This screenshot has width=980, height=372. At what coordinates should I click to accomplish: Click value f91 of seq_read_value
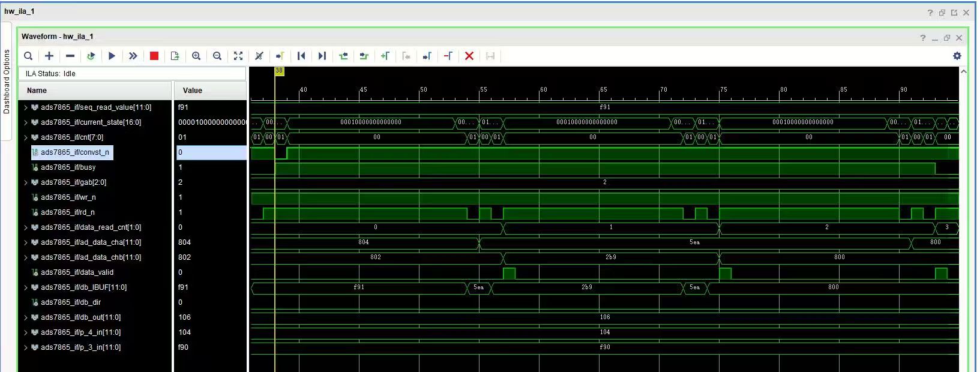[183, 107]
